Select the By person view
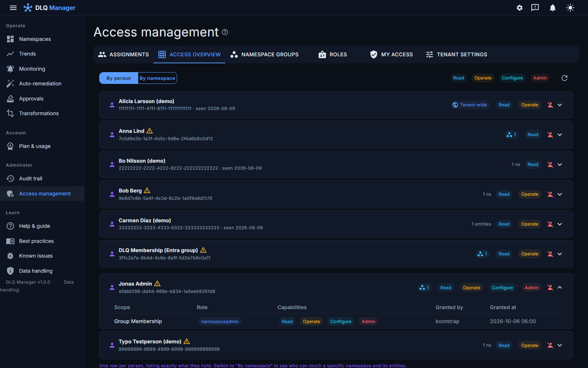 coord(119,78)
